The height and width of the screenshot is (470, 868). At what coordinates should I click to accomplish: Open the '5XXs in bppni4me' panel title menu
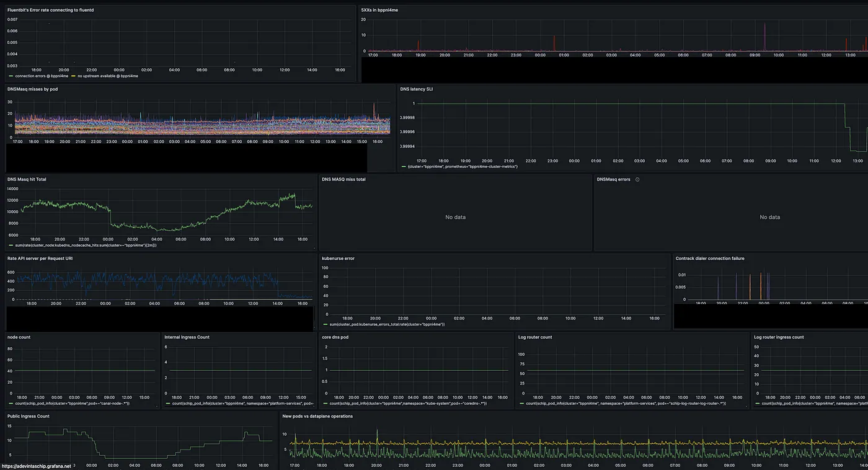pyautogui.click(x=379, y=11)
